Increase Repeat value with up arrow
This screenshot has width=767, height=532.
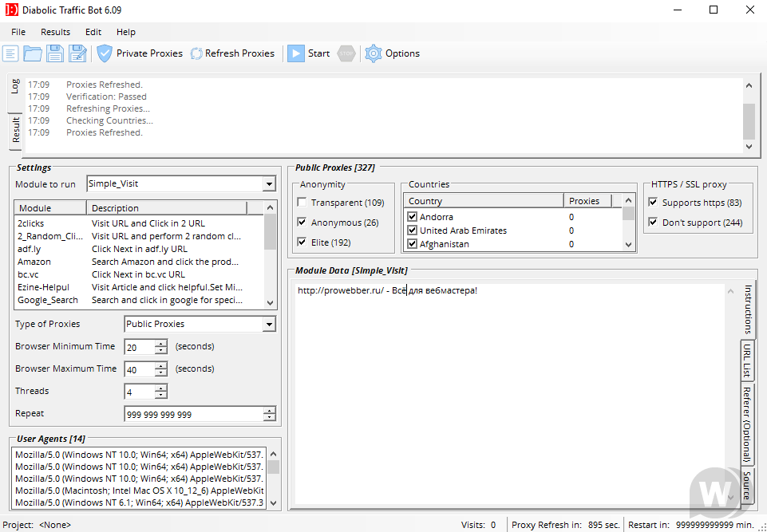[270, 411]
